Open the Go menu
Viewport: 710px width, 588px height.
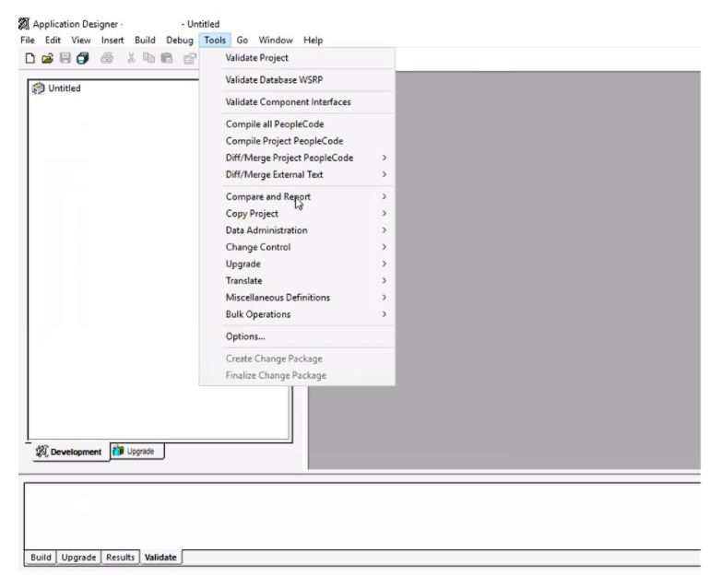point(243,40)
